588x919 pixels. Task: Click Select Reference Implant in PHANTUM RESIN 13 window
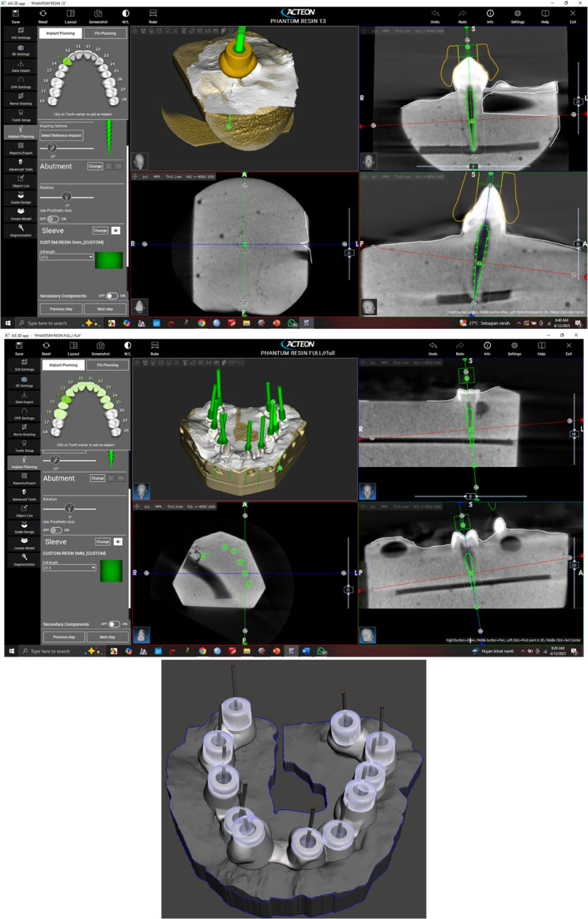62,135
